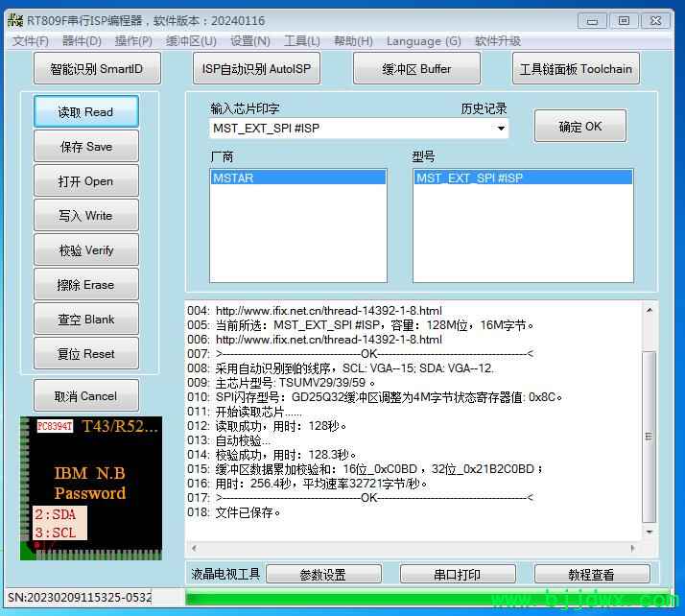This screenshot has height=616, width=685.
Task: Click the 打开 Open button
Action: (85, 181)
